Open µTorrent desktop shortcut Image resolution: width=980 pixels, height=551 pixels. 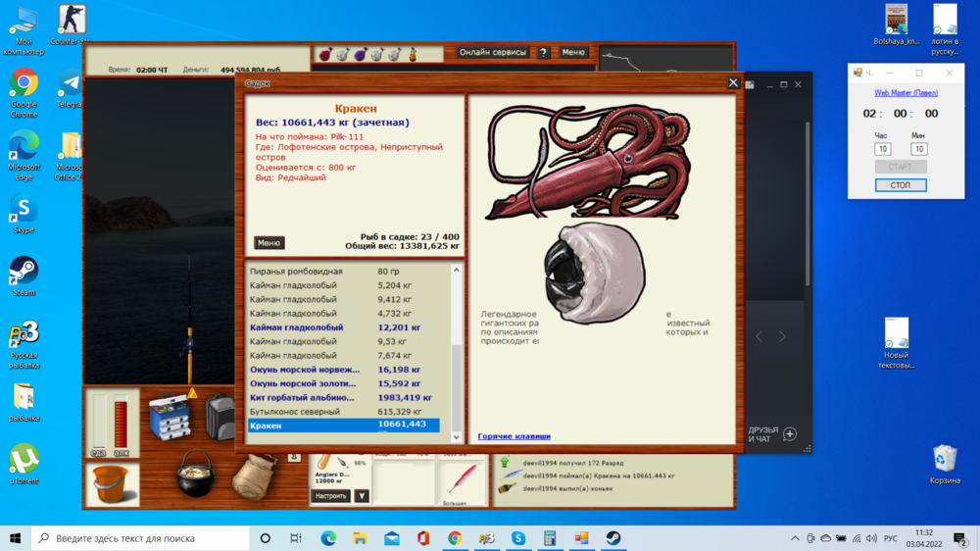point(24,464)
